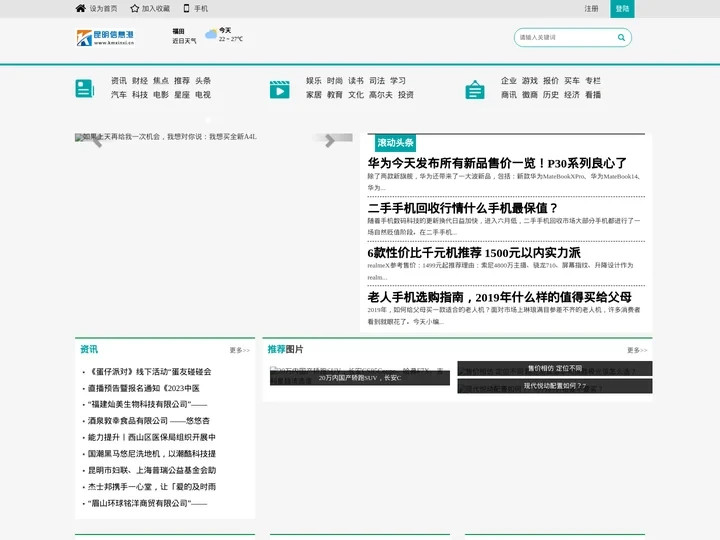The height and width of the screenshot is (540, 720).
Task: Open the 财经 menu item
Action: pos(140,81)
